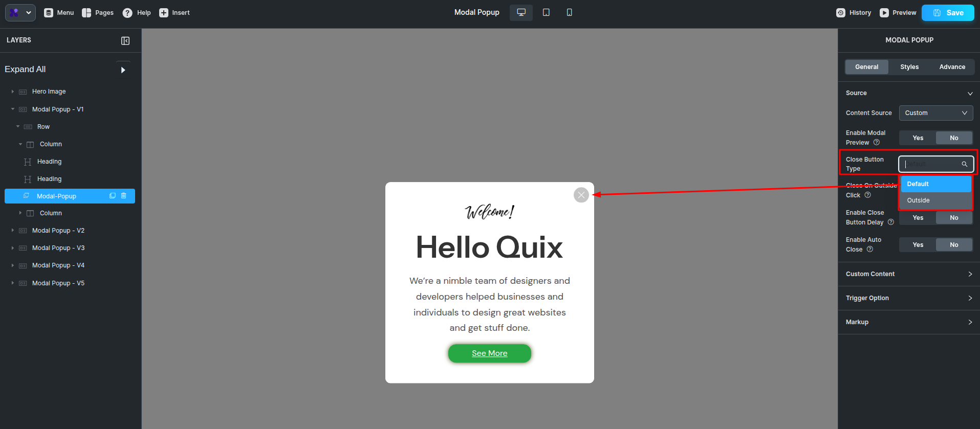The width and height of the screenshot is (980, 429).
Task: Set Enable Modal Preview to Yes
Action: [x=918, y=138]
